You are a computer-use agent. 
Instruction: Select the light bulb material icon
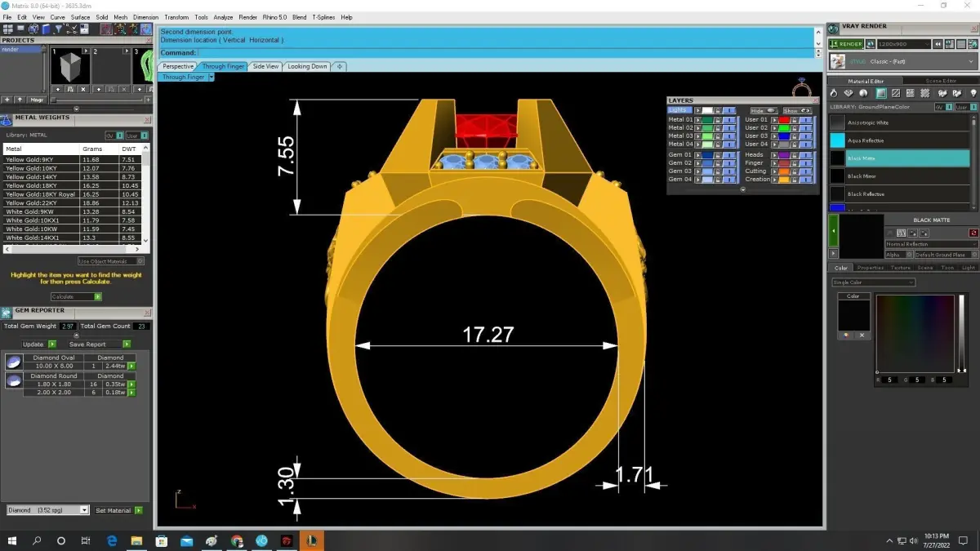click(x=973, y=93)
